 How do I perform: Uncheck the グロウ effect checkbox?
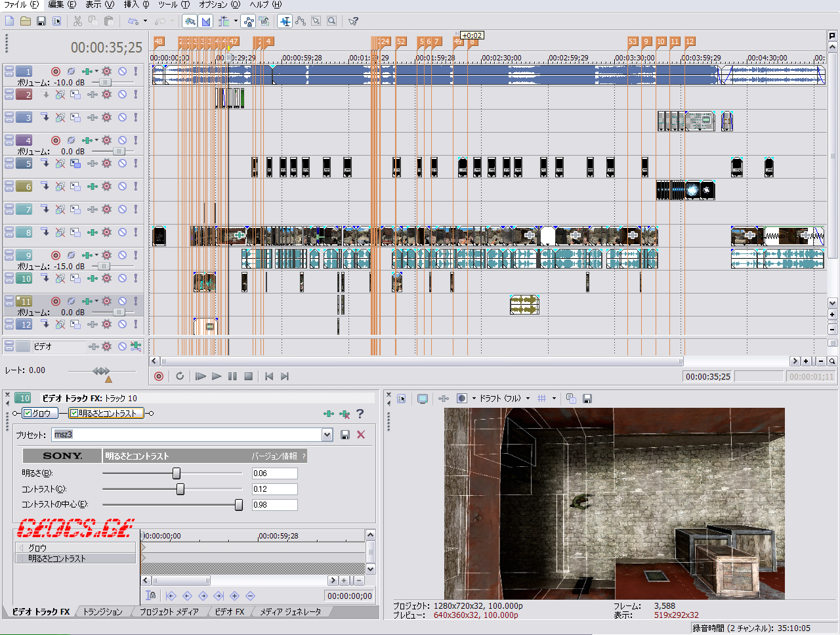[28, 413]
